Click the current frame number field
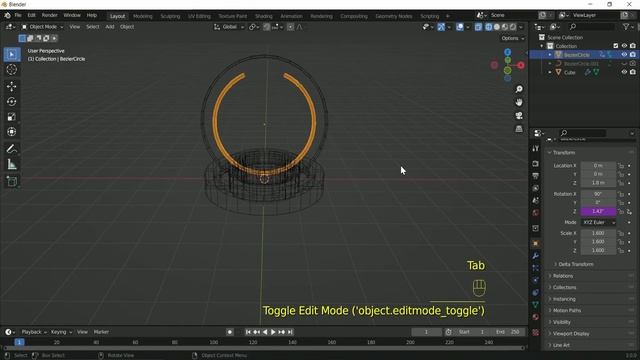640x360 pixels. coord(426,332)
